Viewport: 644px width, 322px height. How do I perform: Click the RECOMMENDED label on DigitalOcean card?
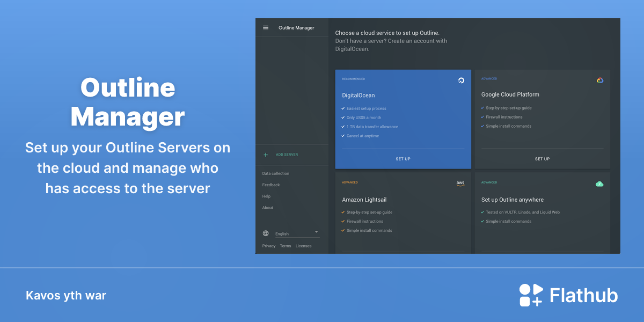click(354, 79)
